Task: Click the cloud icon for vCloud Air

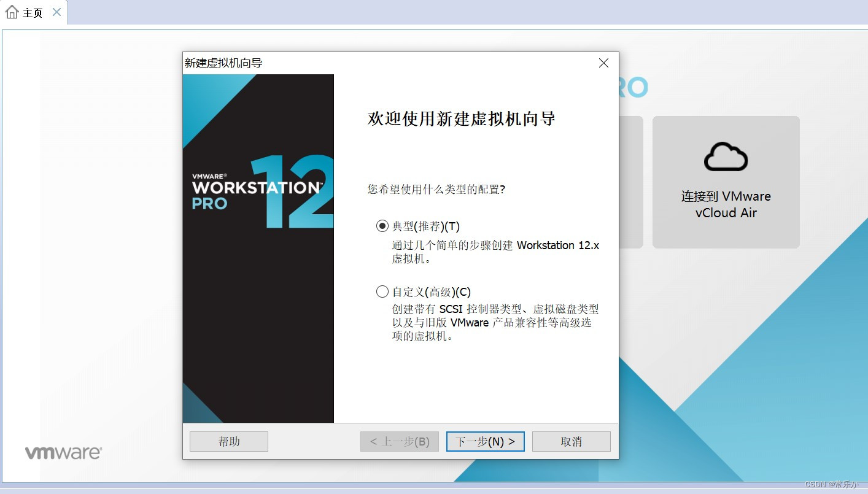Action: tap(726, 156)
